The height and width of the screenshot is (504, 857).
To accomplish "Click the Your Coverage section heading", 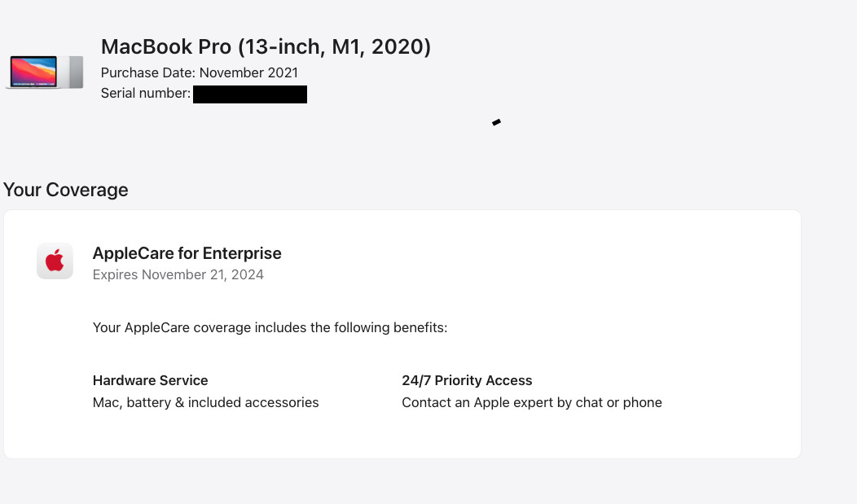I will point(66,190).
